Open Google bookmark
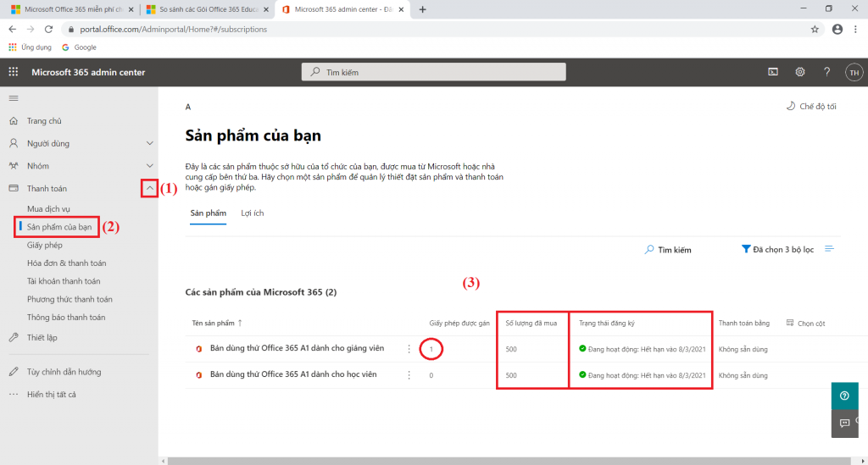This screenshot has height=465, width=868. click(79, 47)
